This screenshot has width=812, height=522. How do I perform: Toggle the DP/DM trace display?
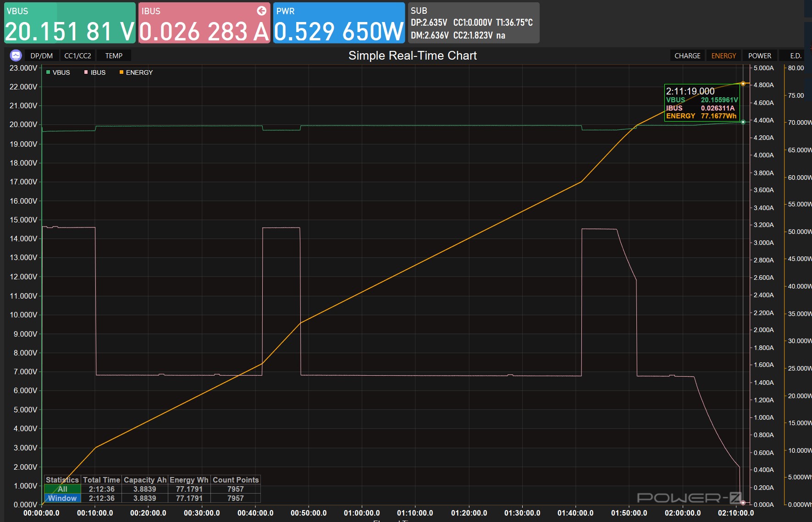(x=41, y=56)
